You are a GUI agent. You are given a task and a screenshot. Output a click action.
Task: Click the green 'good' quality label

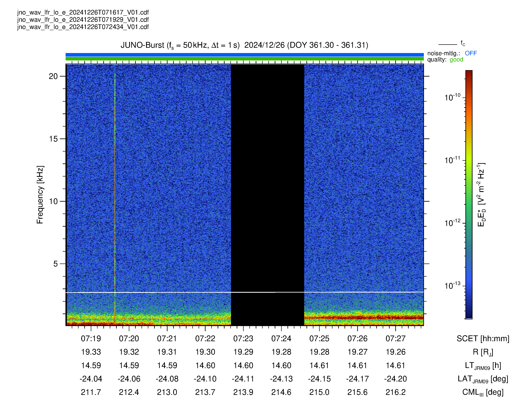[x=456, y=60]
